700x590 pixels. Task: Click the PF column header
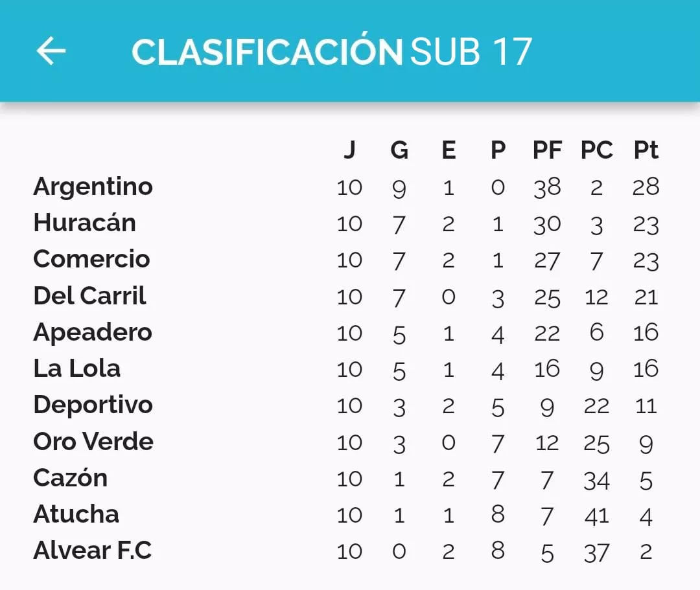(547, 150)
